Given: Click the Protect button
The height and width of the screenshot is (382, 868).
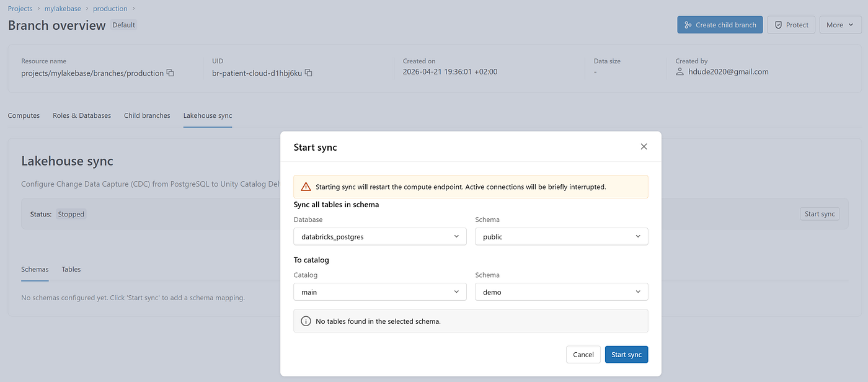Looking at the screenshot, I should pos(791,25).
